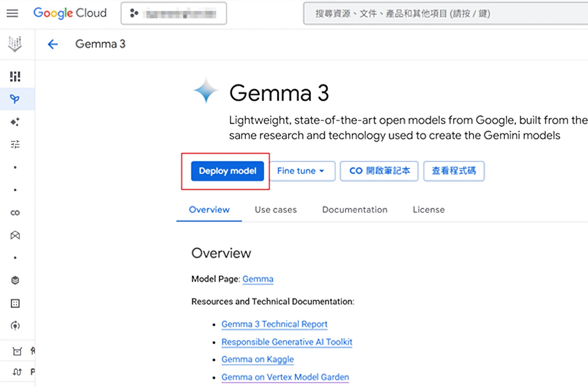This screenshot has width=588, height=387.
Task: Select the Model Garden sprout icon
Action: point(15,99)
